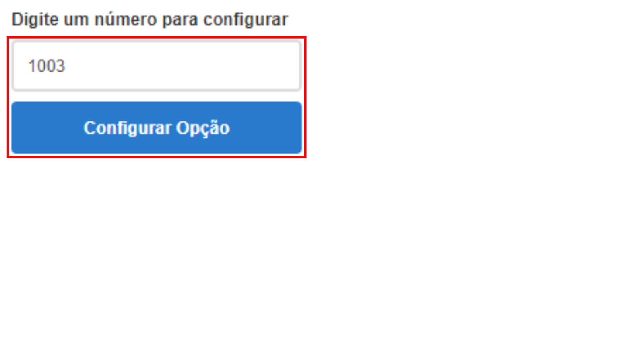The width and height of the screenshot is (644, 362).
Task: Select the input field showing 1003
Action: pyautogui.click(x=157, y=66)
